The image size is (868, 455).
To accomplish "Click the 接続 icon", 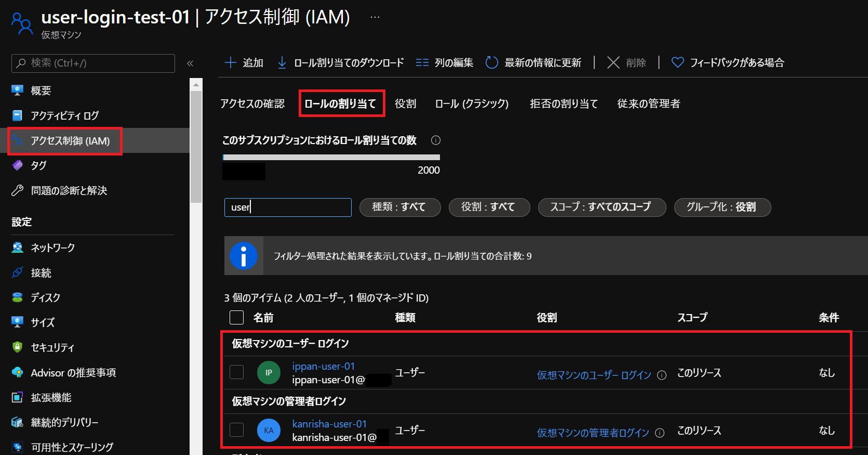I will [x=17, y=272].
